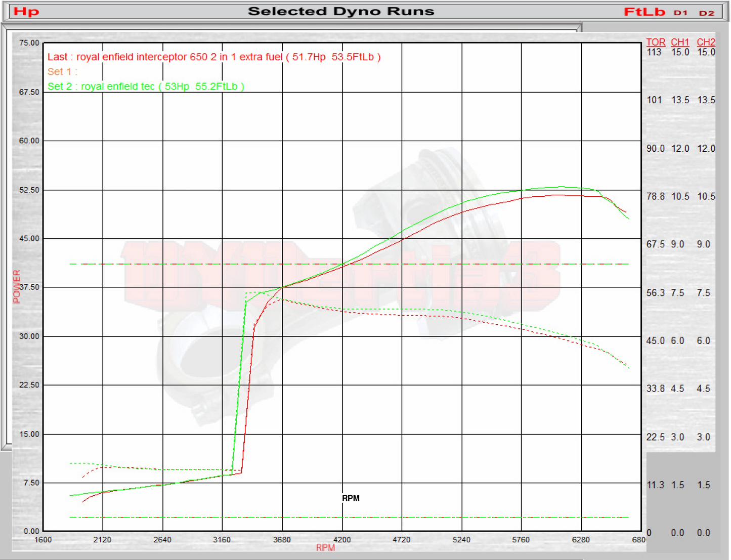Click the red RPM axis title
The width and height of the screenshot is (731, 560).
point(325,548)
